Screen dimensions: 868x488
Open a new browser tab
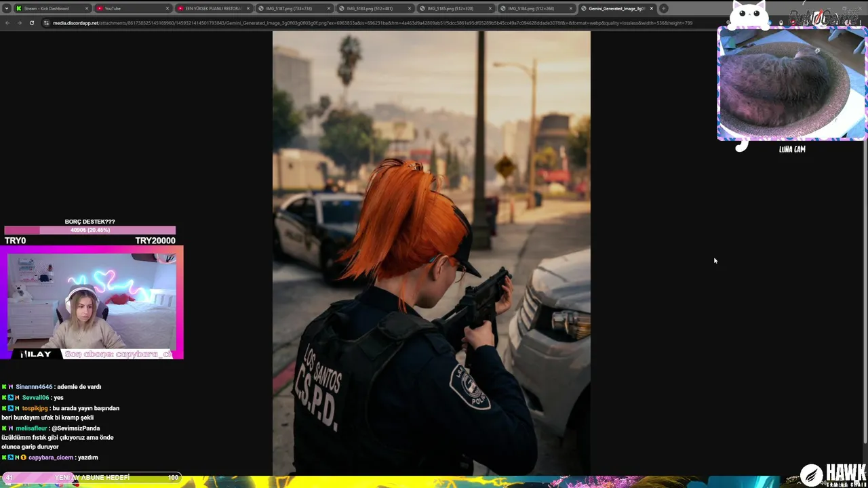[664, 9]
